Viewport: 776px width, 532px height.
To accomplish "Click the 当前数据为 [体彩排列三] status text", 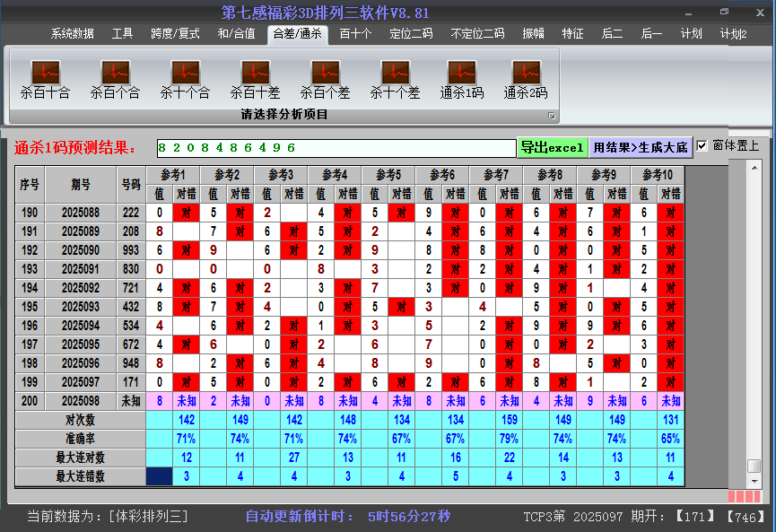I will point(108,517).
